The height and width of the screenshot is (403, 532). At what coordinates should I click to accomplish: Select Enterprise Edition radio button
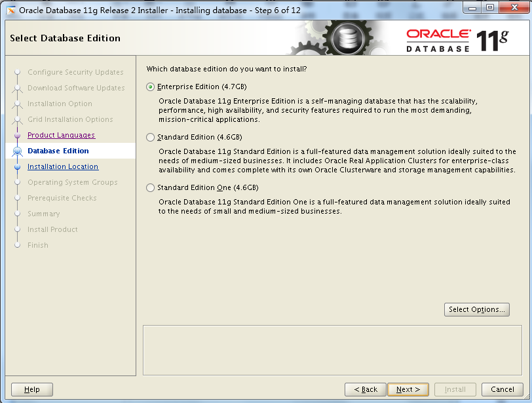pos(150,87)
